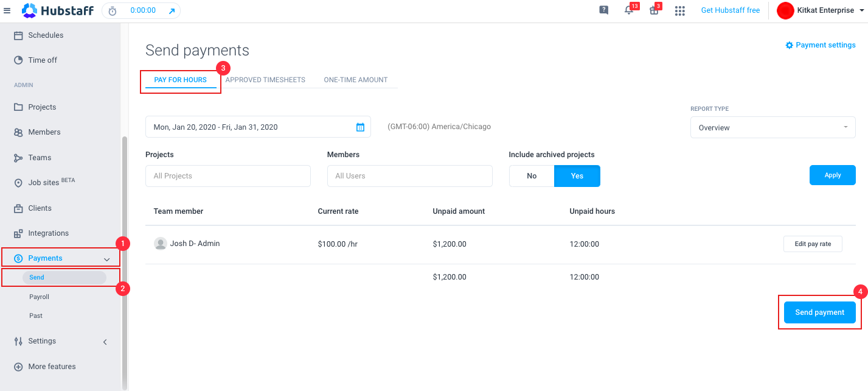This screenshot has width=868, height=391.
Task: Open the Payment settings link
Action: coord(820,45)
